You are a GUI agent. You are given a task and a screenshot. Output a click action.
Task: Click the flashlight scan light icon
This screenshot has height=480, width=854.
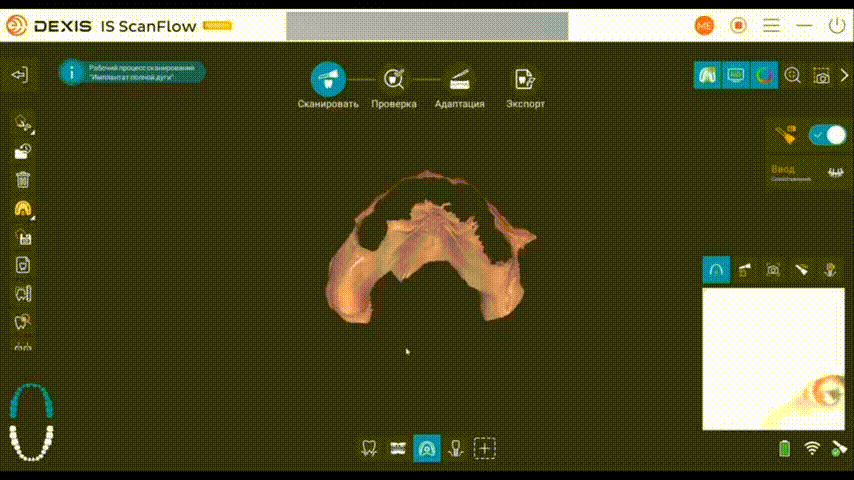click(x=786, y=135)
